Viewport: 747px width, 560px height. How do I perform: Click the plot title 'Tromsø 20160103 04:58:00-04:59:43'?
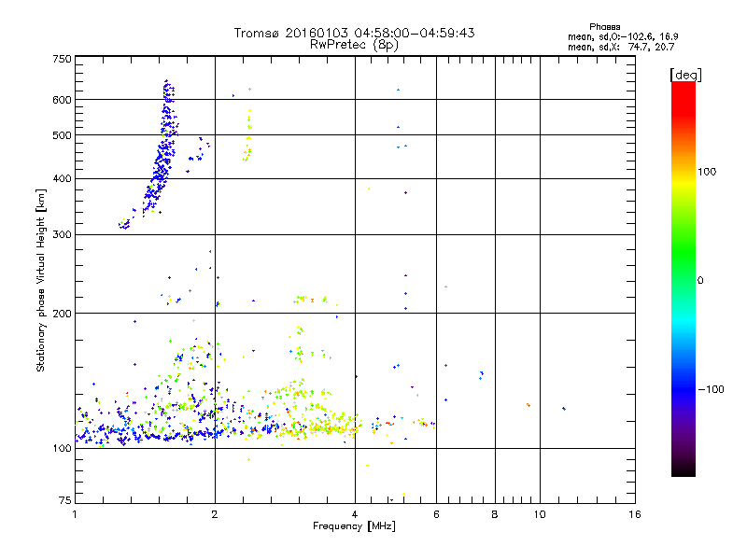[354, 33]
